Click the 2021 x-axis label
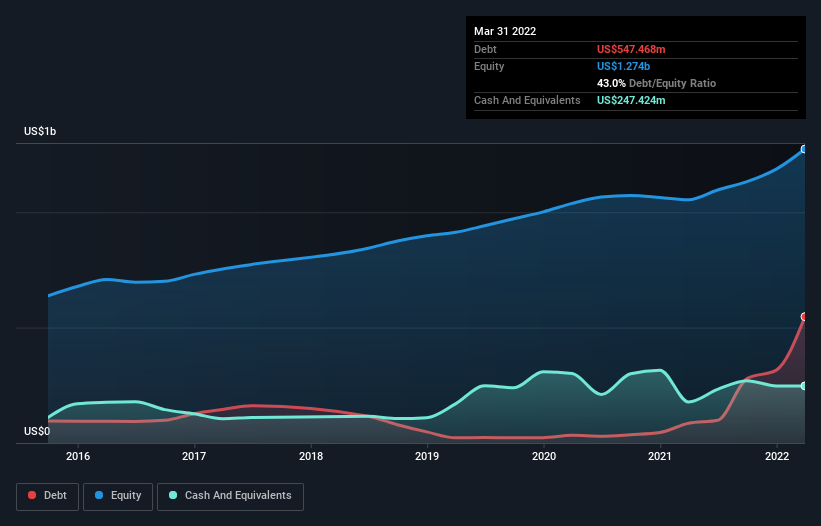 tap(660, 456)
